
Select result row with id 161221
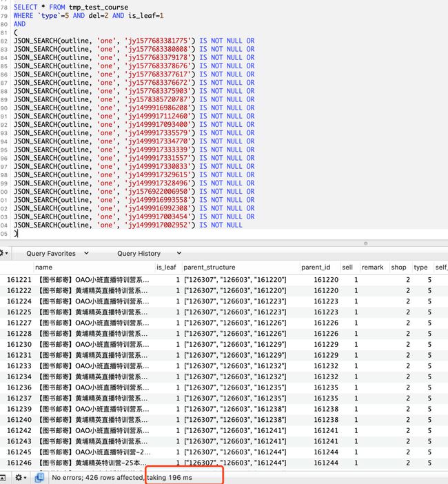point(224,280)
